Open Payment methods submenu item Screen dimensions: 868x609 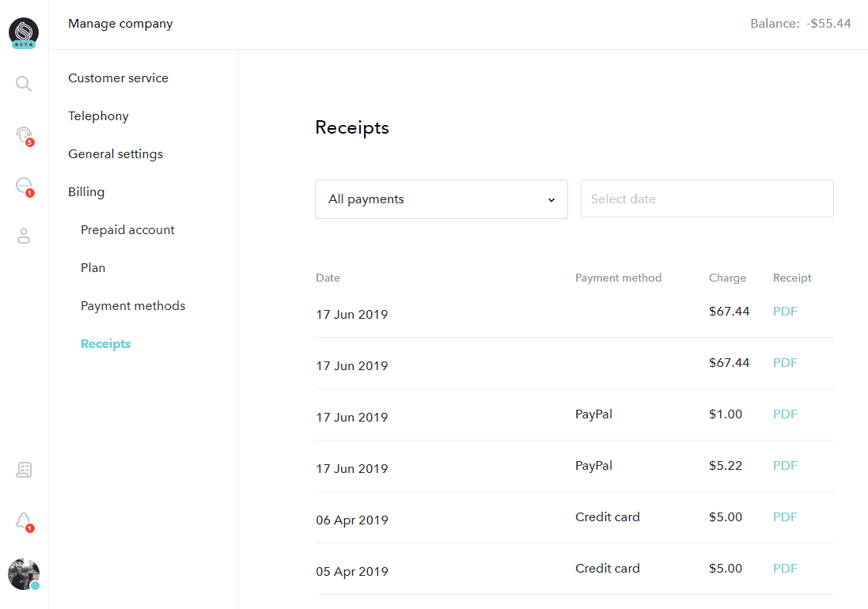(133, 306)
